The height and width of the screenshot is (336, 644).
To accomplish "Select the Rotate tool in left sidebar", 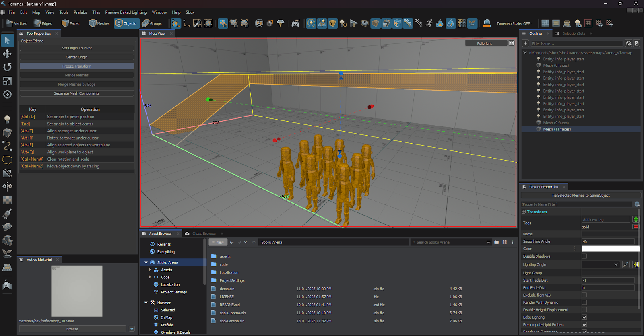I will tap(7, 67).
